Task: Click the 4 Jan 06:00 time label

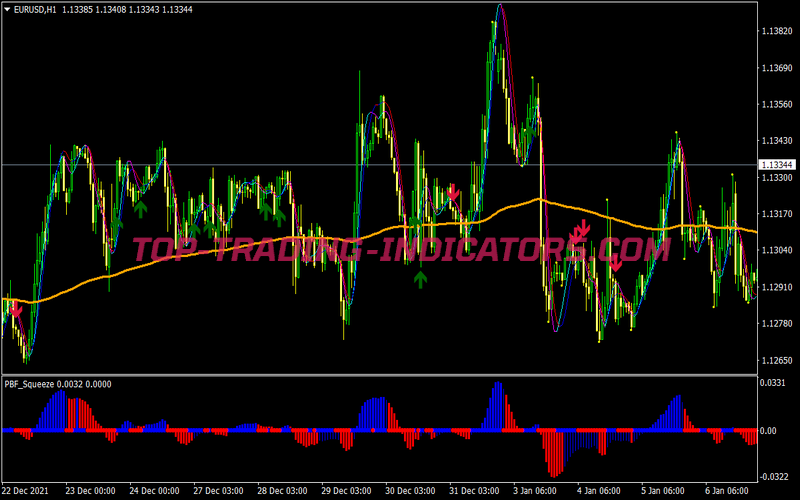Action: [x=599, y=491]
